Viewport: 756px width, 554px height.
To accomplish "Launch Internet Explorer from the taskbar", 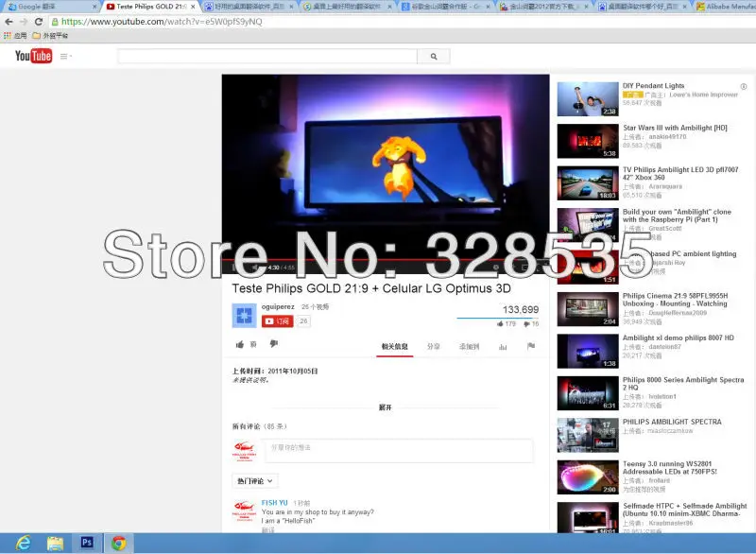I will (x=23, y=544).
